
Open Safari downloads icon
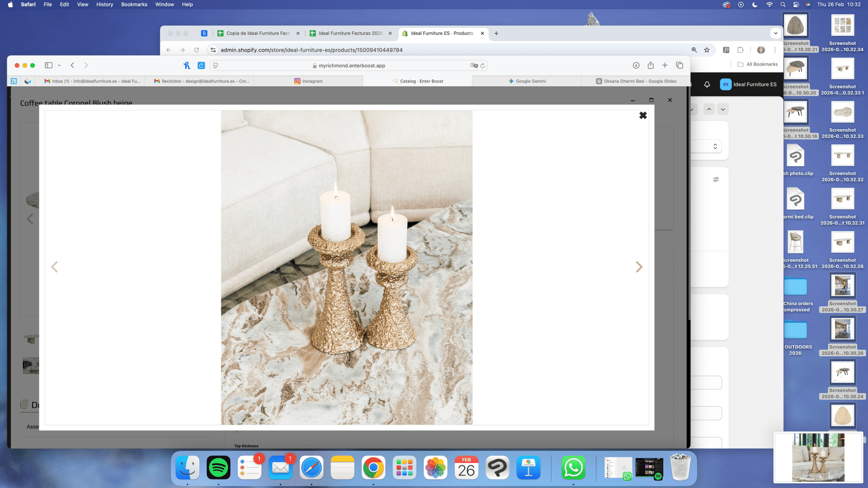point(636,66)
